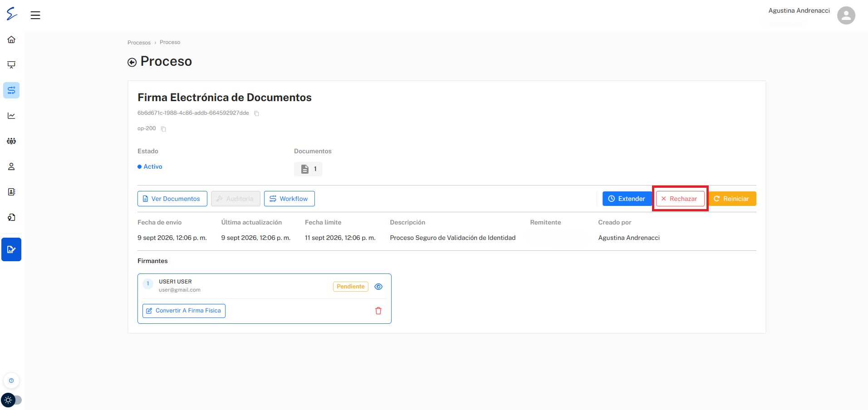The height and width of the screenshot is (410, 868).
Task: Open the signature sidebar icon
Action: 11,249
